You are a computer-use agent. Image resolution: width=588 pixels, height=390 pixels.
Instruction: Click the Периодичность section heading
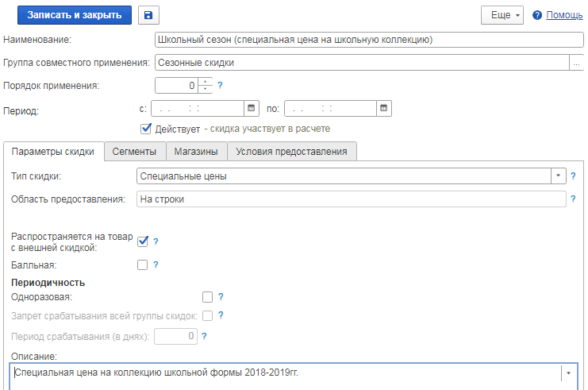48,283
